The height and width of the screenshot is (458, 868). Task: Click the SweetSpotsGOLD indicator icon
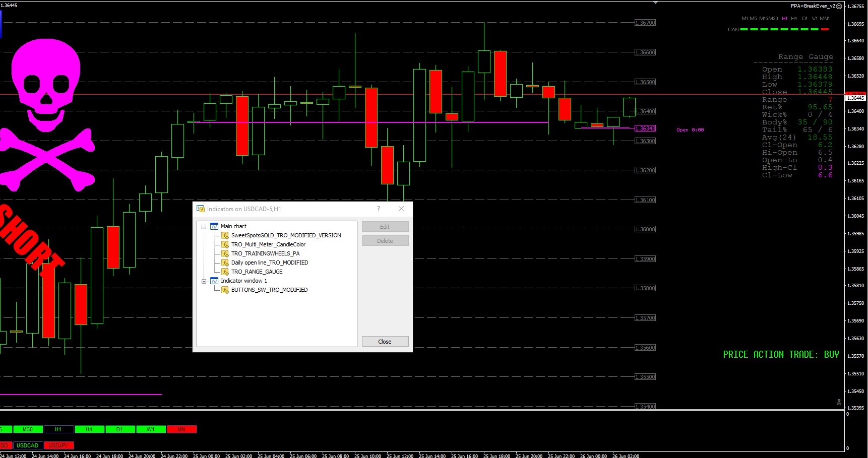[225, 235]
